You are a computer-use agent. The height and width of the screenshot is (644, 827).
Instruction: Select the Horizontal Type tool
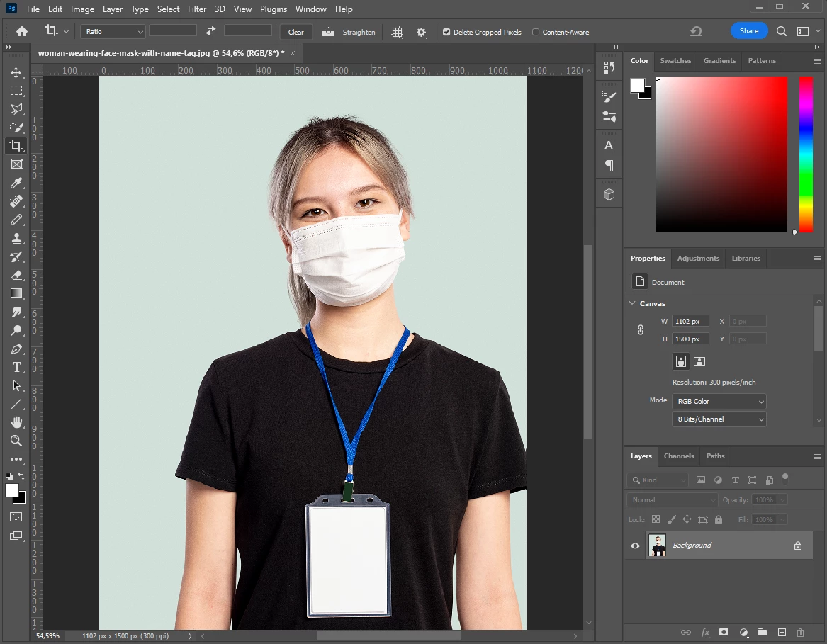pyautogui.click(x=16, y=368)
